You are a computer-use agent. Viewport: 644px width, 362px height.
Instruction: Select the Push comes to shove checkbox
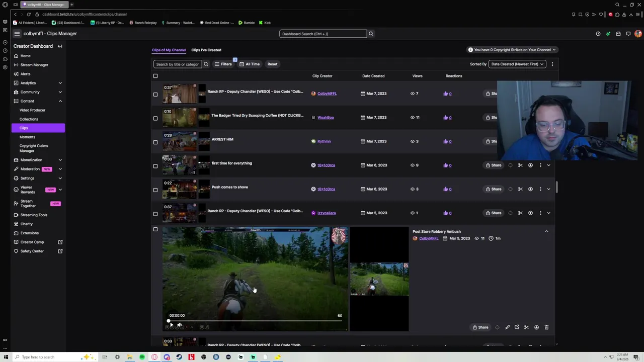pos(155,190)
